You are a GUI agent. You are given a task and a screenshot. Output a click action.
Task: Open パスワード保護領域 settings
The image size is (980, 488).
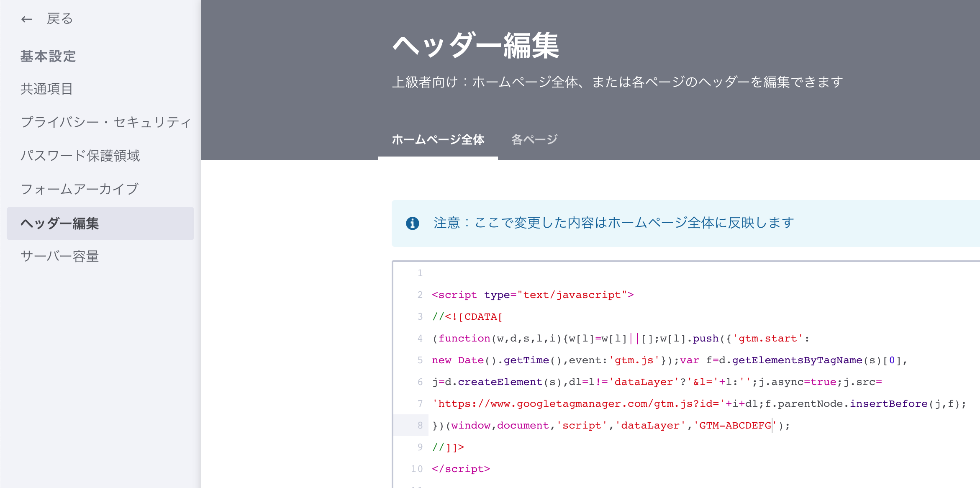pyautogui.click(x=80, y=156)
